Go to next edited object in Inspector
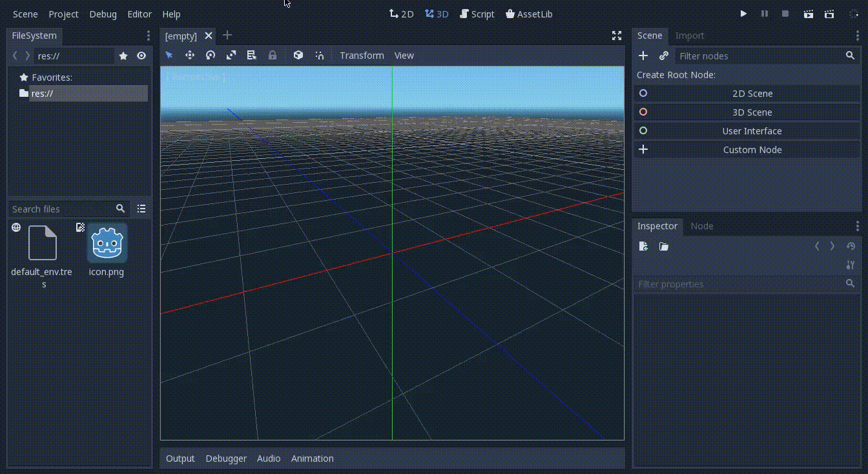868x474 pixels. (x=832, y=246)
